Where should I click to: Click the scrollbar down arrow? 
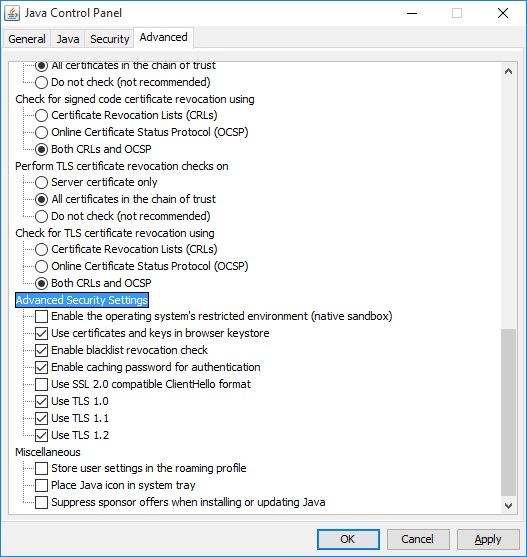point(509,505)
